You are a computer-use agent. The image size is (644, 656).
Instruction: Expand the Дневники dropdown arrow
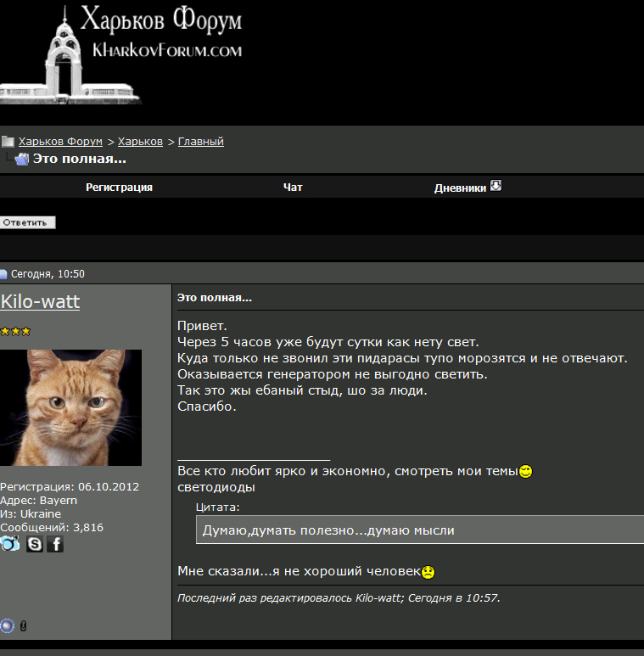pyautogui.click(x=496, y=186)
